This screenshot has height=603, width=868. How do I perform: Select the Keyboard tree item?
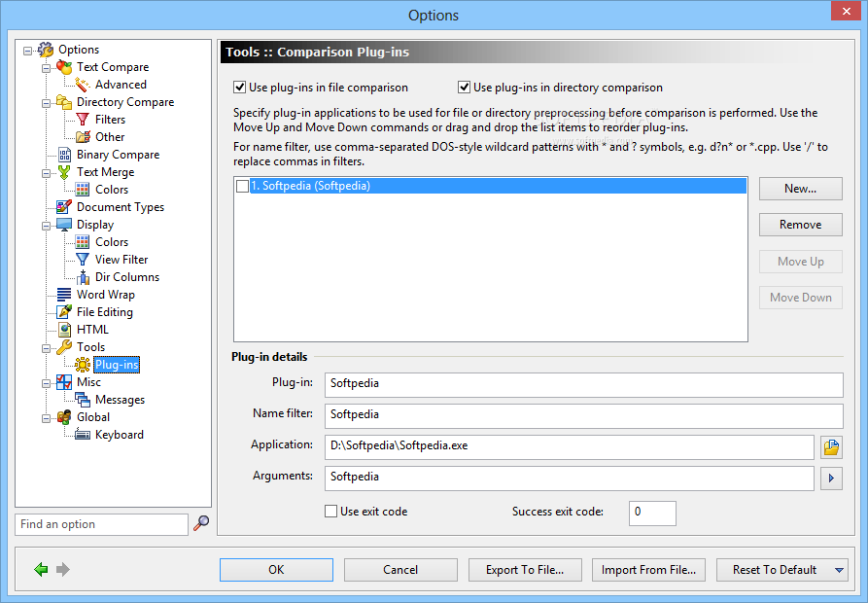pyautogui.click(x=119, y=435)
